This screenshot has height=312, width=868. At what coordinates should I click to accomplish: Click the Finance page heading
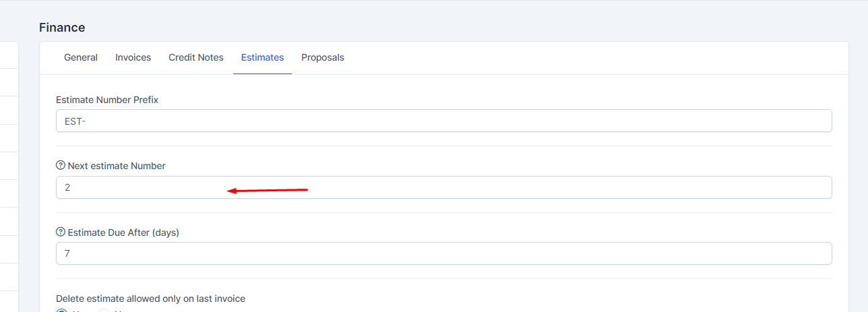62,28
